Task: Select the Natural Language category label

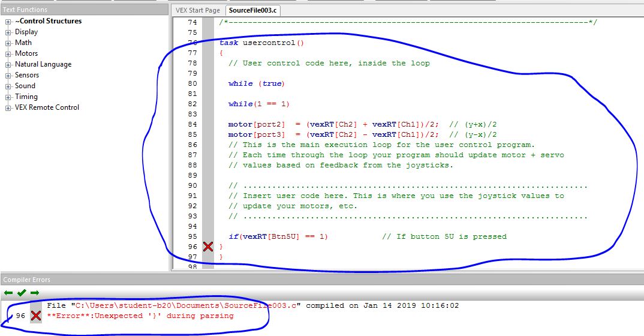Action: coord(43,64)
